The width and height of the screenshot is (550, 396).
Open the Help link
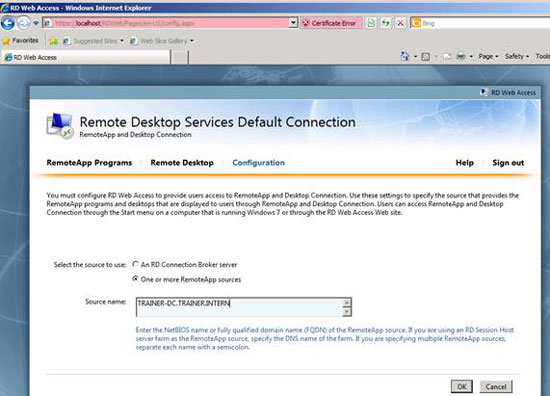(464, 163)
